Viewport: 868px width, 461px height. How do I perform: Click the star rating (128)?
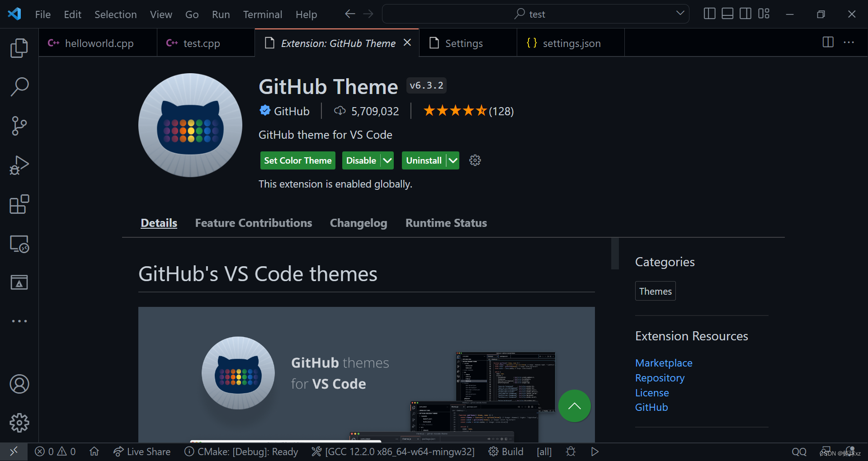[468, 111]
